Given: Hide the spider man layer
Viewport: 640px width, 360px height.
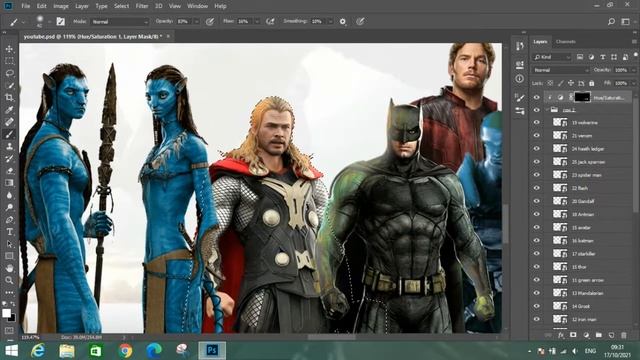Looking at the screenshot, I should pos(536,175).
